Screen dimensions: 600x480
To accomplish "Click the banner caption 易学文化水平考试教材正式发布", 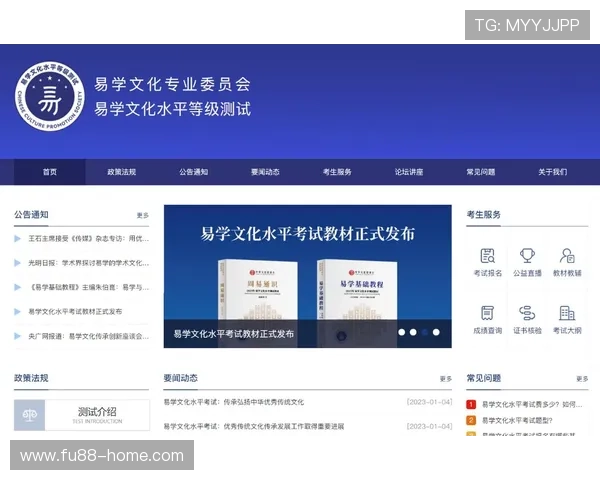I will [x=234, y=334].
